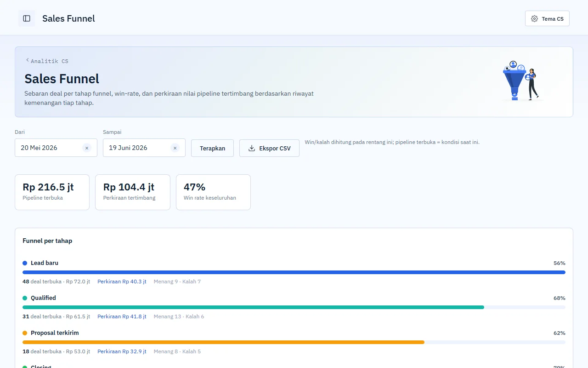Click the orange dot beside Proposal terkirim

click(25, 333)
